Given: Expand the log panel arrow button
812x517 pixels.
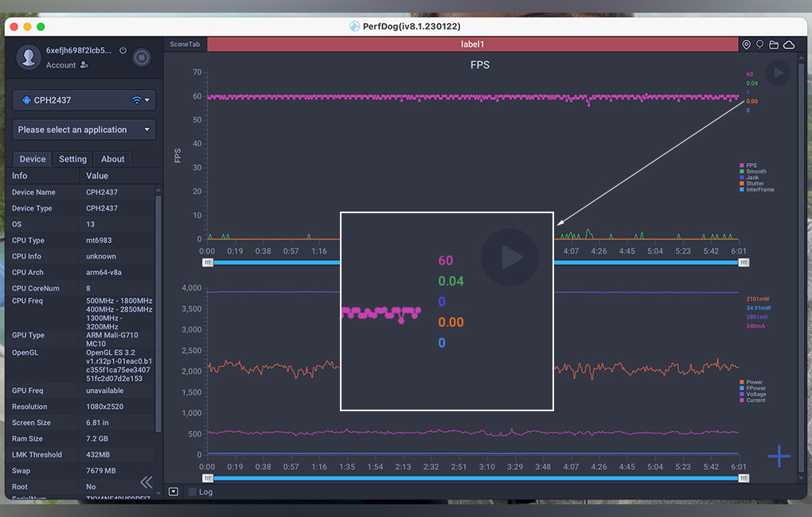Looking at the screenshot, I should pyautogui.click(x=174, y=492).
